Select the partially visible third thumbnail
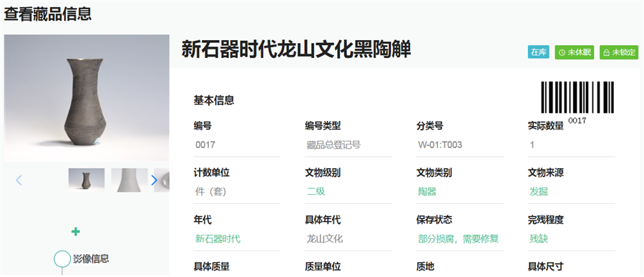The width and height of the screenshot is (644, 277). coord(162,180)
